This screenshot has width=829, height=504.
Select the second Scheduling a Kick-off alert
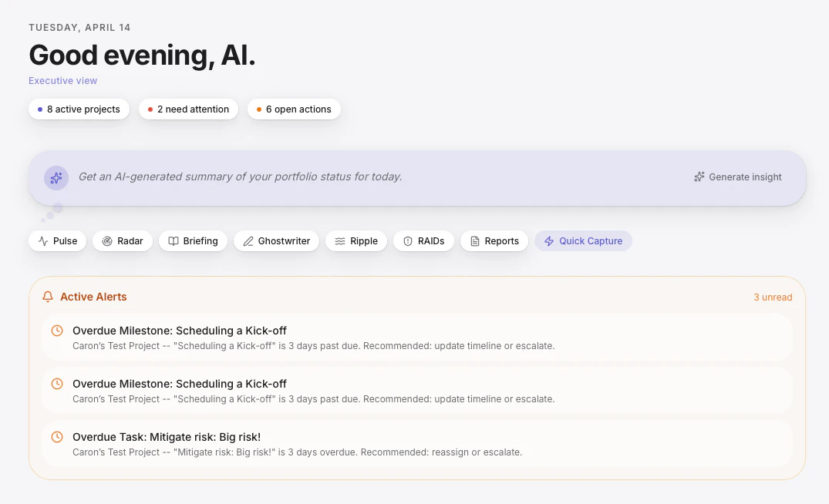[416, 391]
